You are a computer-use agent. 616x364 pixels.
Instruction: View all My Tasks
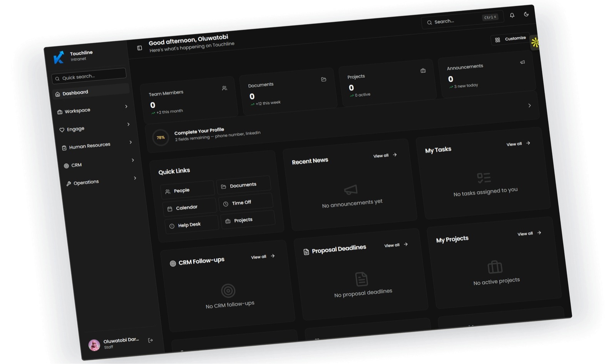point(518,144)
